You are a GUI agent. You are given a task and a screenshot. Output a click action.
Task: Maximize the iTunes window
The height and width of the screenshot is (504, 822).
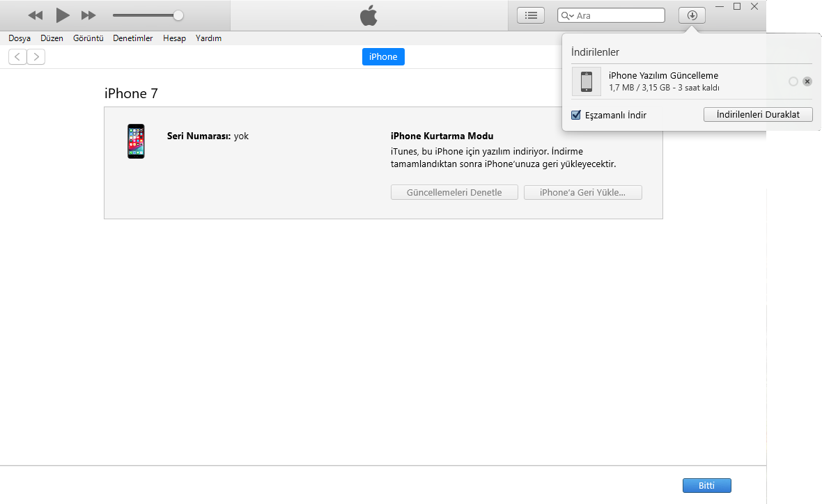point(736,6)
